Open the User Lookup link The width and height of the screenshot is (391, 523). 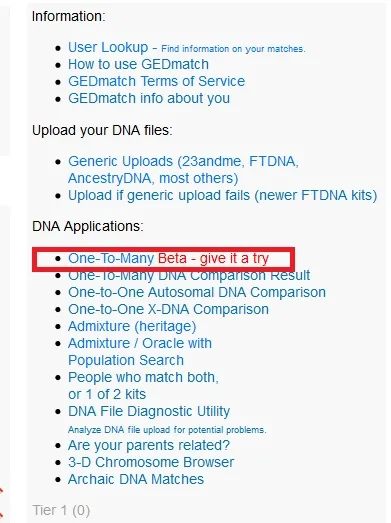pos(108,47)
